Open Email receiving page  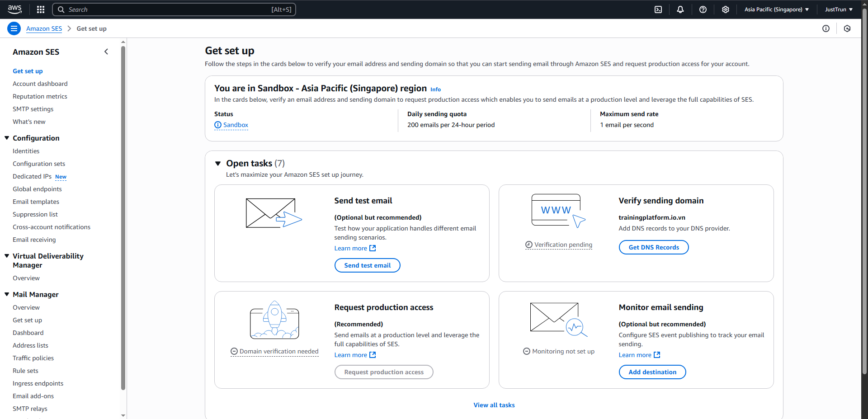tap(34, 240)
